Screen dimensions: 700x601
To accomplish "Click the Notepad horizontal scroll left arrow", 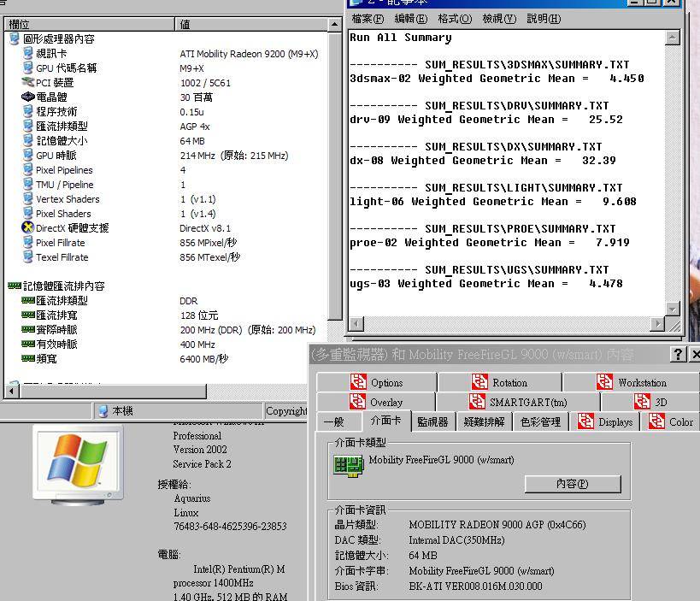I will tap(356, 324).
